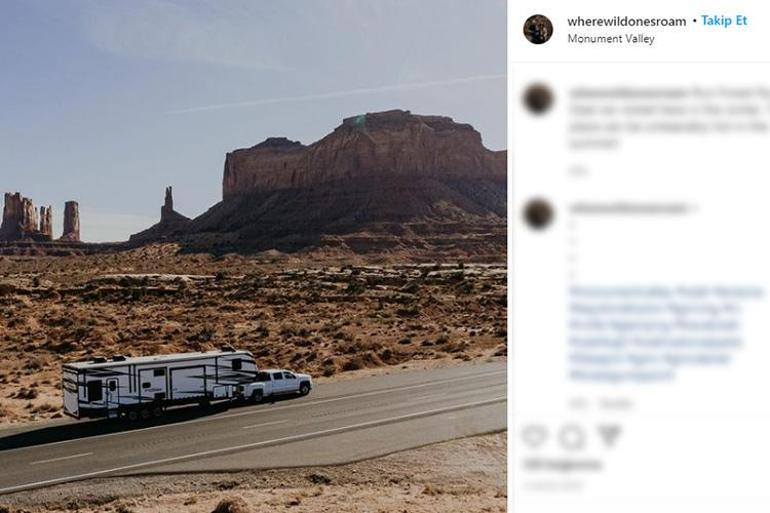The width and height of the screenshot is (770, 513).
Task: Open the wherewildonesroam profile picture in header
Action: point(538,29)
